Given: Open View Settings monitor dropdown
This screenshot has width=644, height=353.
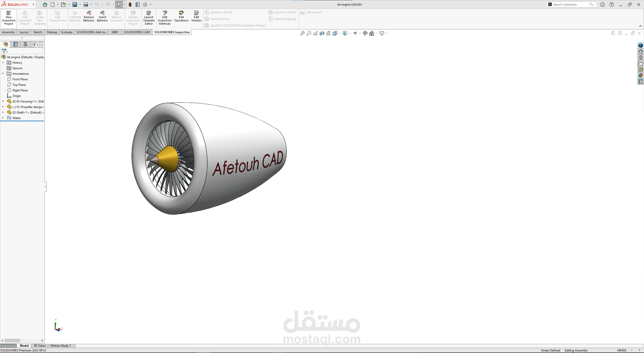Looking at the screenshot, I should (x=387, y=33).
